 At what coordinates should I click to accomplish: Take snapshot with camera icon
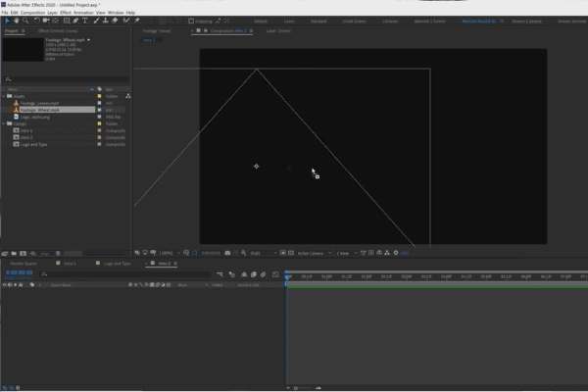(x=227, y=253)
